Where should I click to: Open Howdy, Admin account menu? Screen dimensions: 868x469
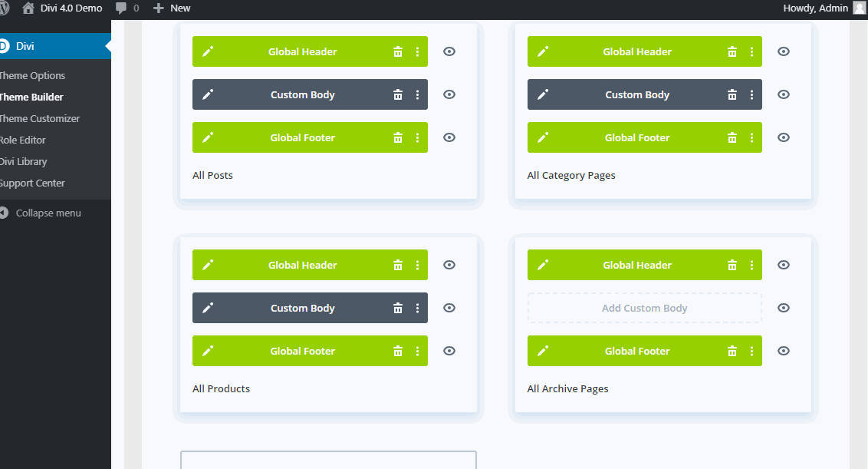point(824,8)
